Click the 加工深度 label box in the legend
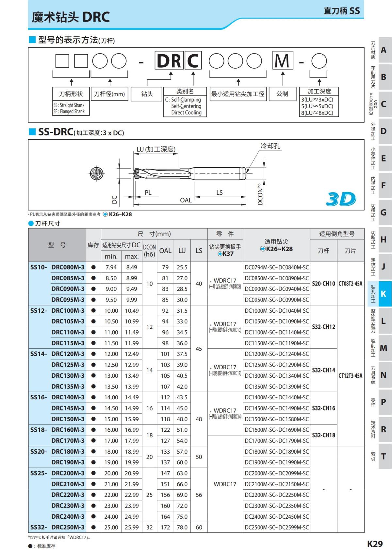This screenshot has width=392, height=555. tap(319, 91)
